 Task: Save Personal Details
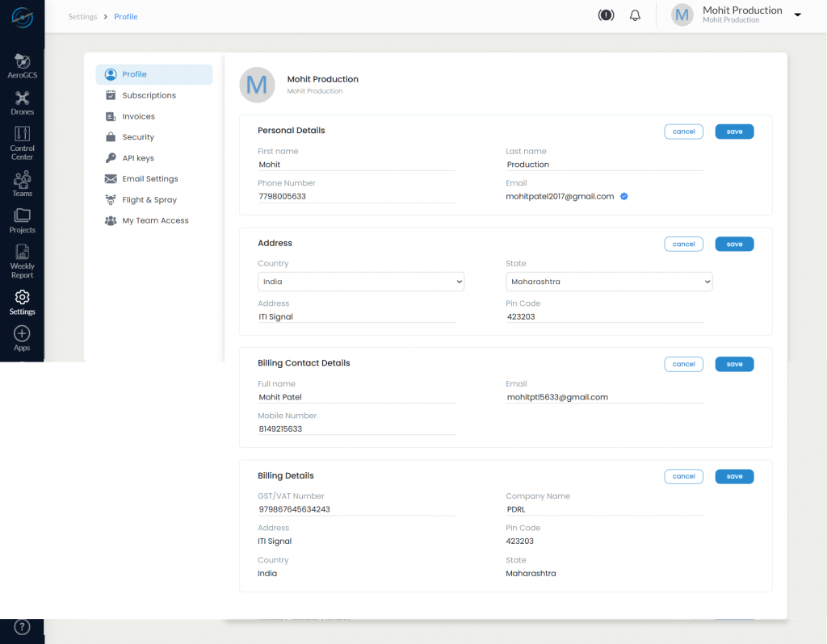pyautogui.click(x=734, y=132)
